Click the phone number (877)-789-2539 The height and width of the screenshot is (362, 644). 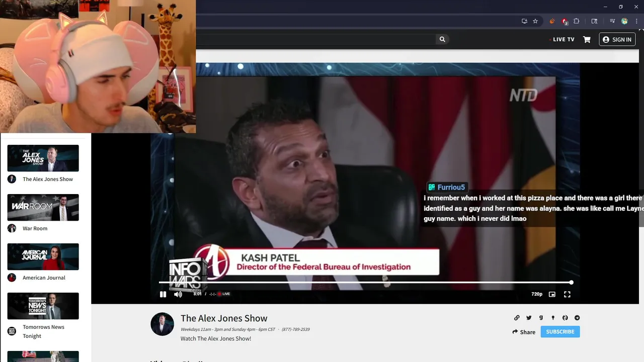(x=295, y=329)
